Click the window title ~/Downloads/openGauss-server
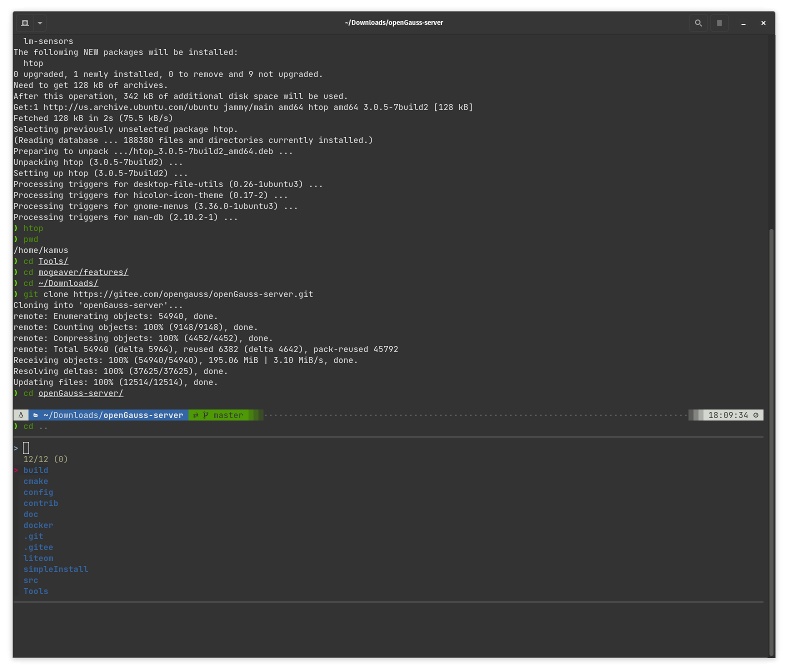 [x=394, y=23]
